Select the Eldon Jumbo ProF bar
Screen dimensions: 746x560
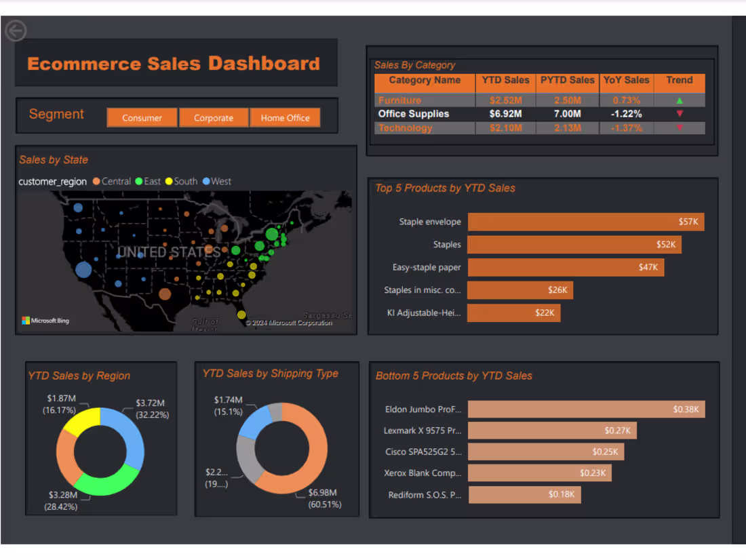586,409
